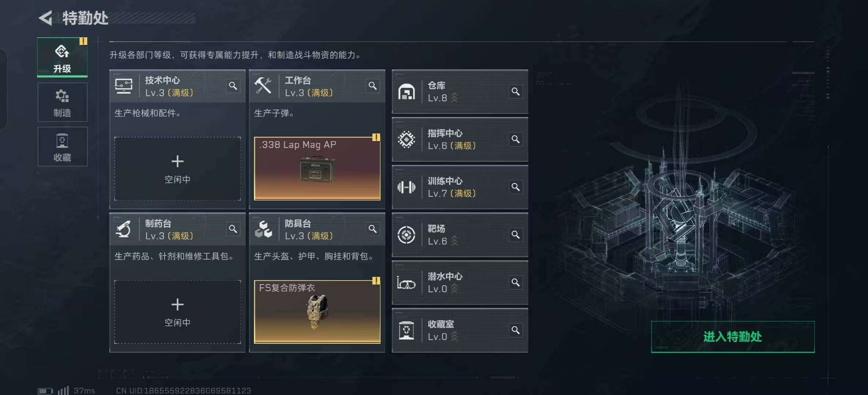
Task: Click the 潜水中心 diving goggles icon
Action: coord(406,283)
